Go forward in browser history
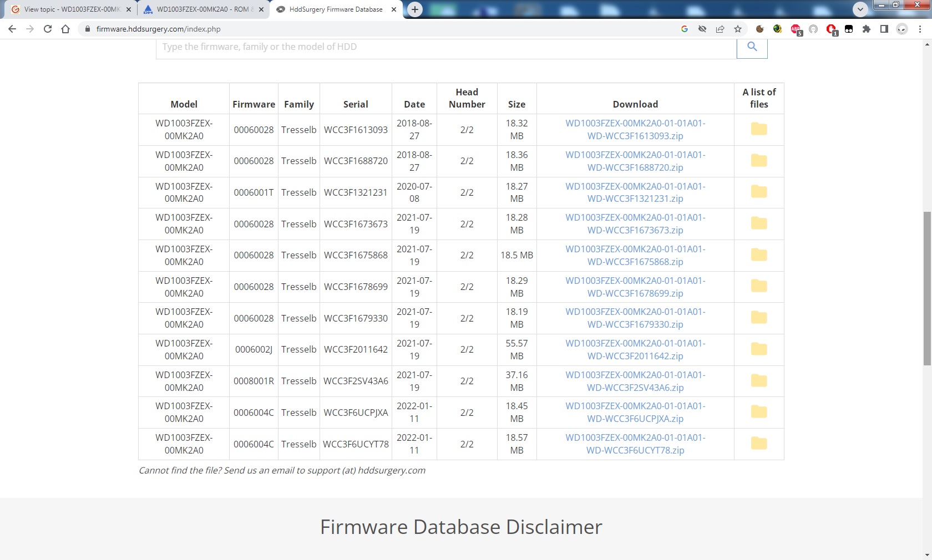Viewport: 932px width, 560px height. pos(30,29)
